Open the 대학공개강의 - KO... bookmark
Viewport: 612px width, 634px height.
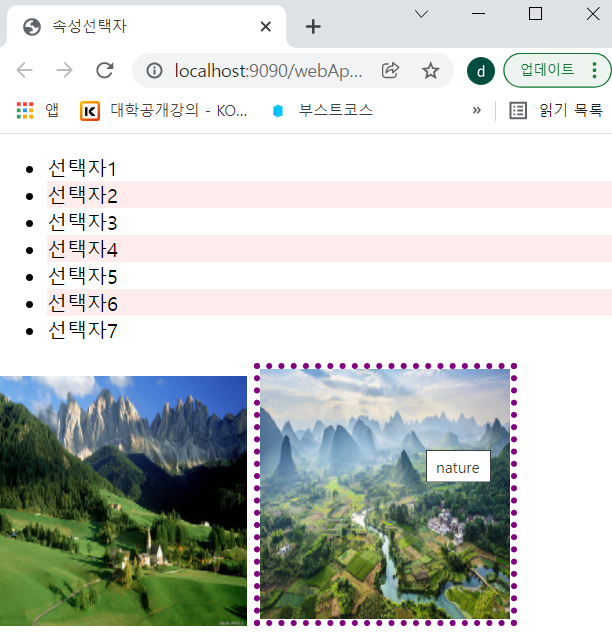[164, 110]
